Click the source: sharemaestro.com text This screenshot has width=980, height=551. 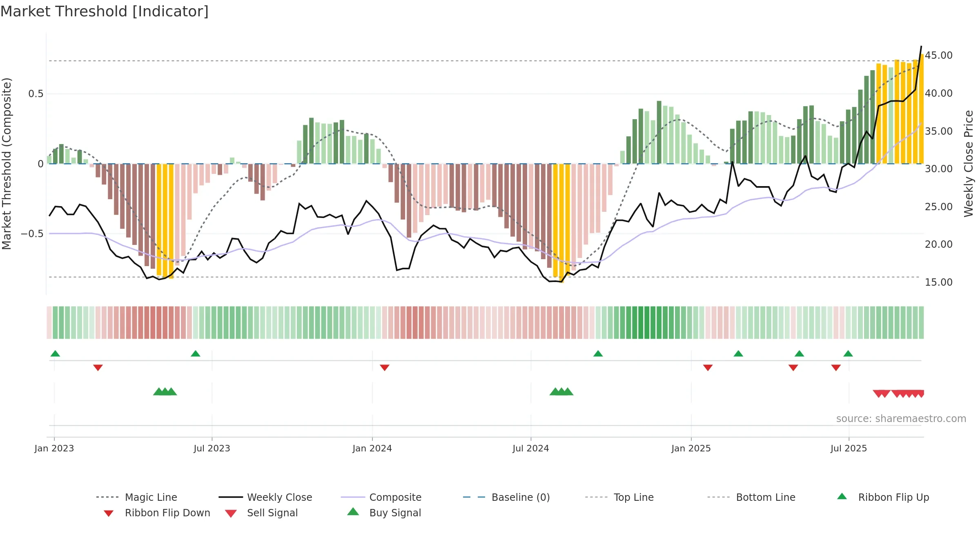coord(901,419)
